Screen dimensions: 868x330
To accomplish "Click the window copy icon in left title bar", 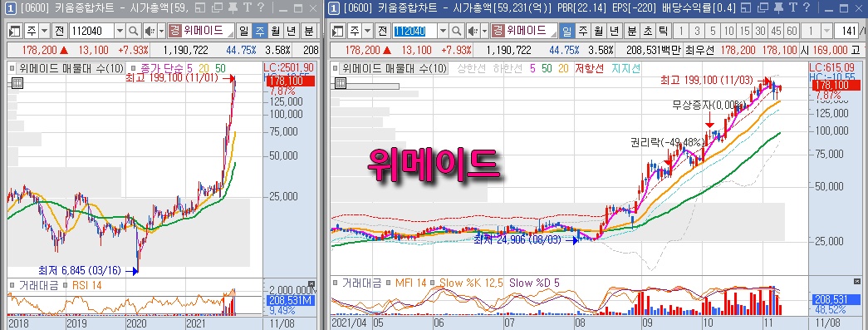I will point(218,7).
